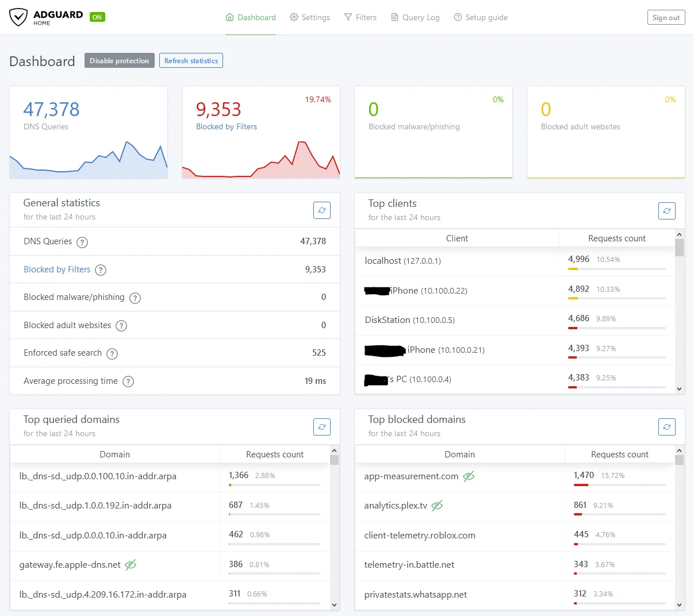
Task: Open help icon beside DNS Queries row
Action: click(82, 242)
